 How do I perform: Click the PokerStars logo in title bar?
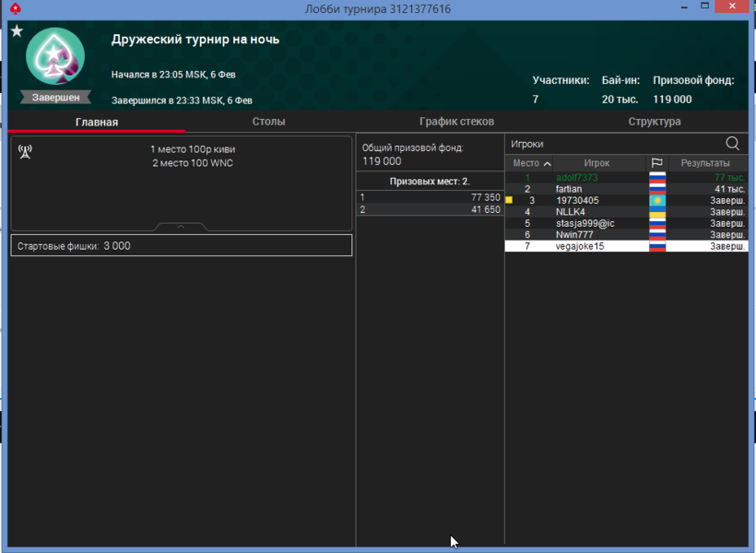tap(14, 8)
